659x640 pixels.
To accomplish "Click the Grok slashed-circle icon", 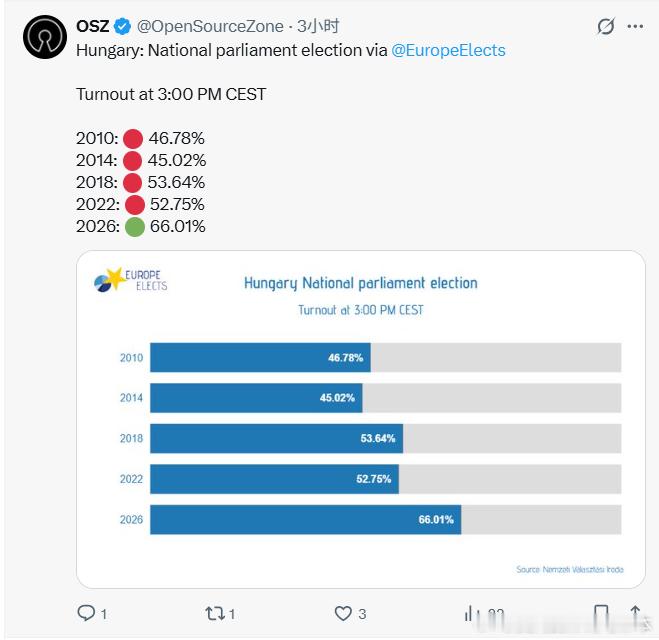I will coord(605,27).
